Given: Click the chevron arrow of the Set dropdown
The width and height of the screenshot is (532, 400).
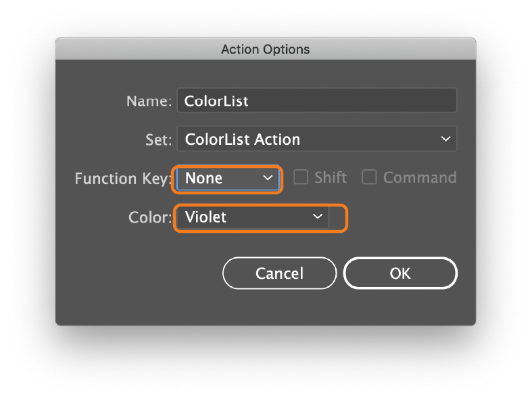Looking at the screenshot, I should click(x=445, y=139).
